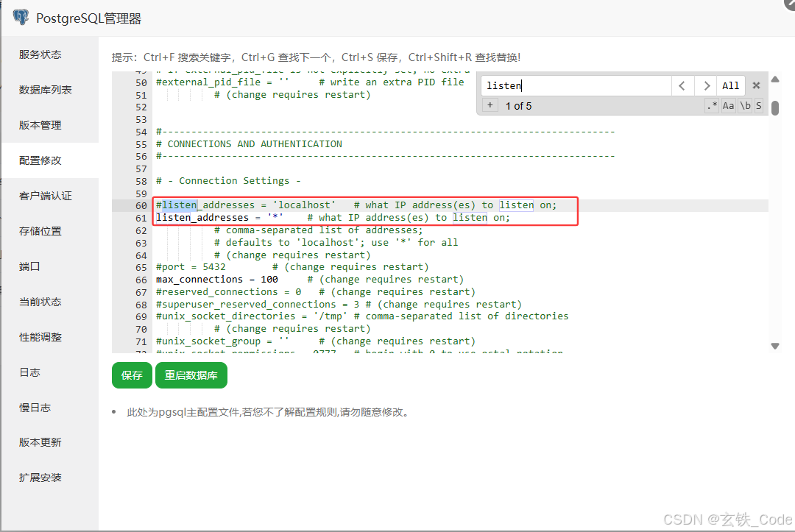The image size is (795, 532).
Task: Click the "# defaults to 'localhost'" comment line
Action: [x=336, y=242]
